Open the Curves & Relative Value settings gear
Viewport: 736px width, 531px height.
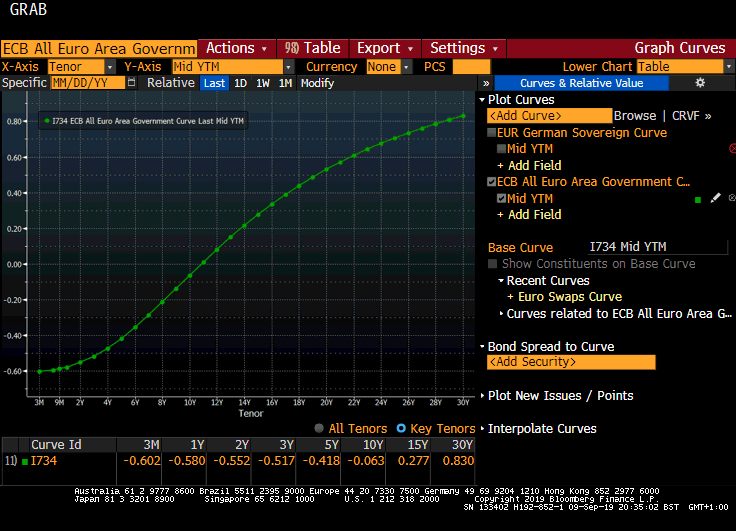pos(700,83)
